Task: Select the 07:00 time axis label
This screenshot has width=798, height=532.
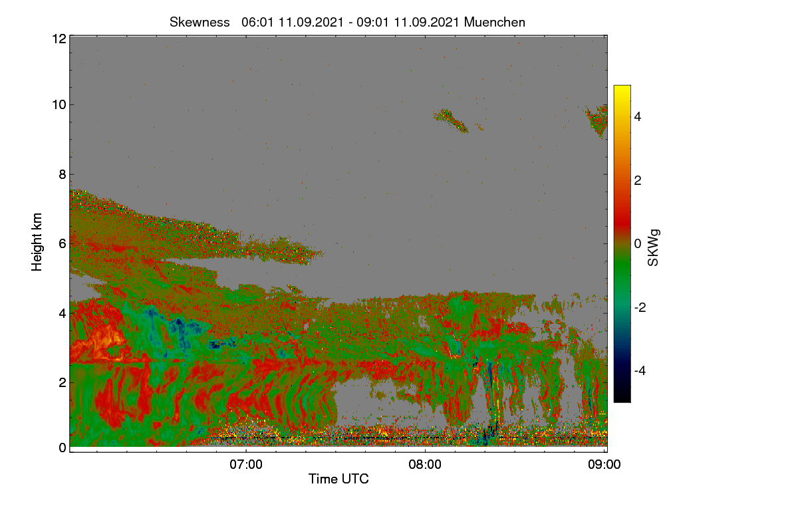Action: [246, 464]
